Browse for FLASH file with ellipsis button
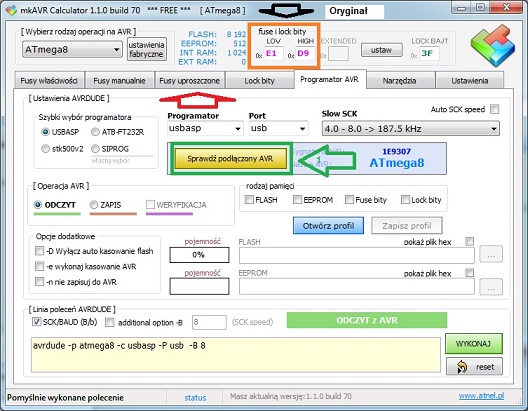 491,254
